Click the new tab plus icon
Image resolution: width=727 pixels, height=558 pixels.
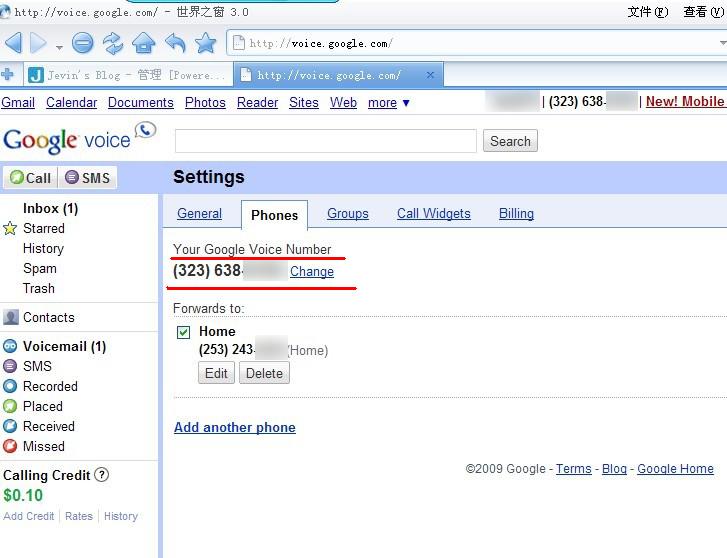pos(7,74)
